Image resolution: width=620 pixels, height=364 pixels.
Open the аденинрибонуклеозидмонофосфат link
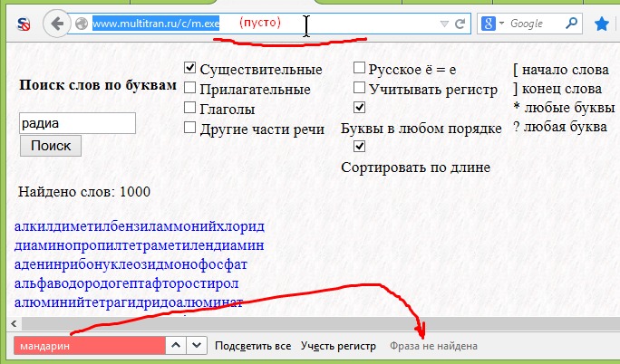pyautogui.click(x=131, y=264)
